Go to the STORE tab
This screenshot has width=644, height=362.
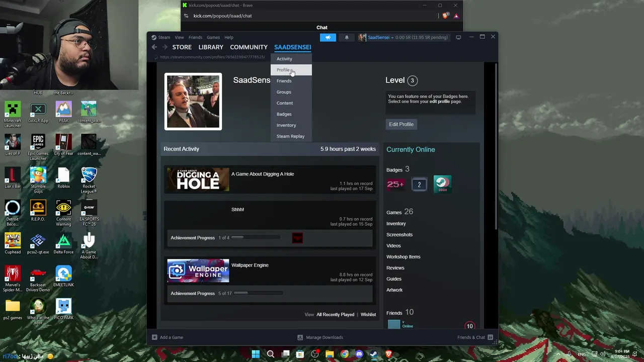point(182,47)
